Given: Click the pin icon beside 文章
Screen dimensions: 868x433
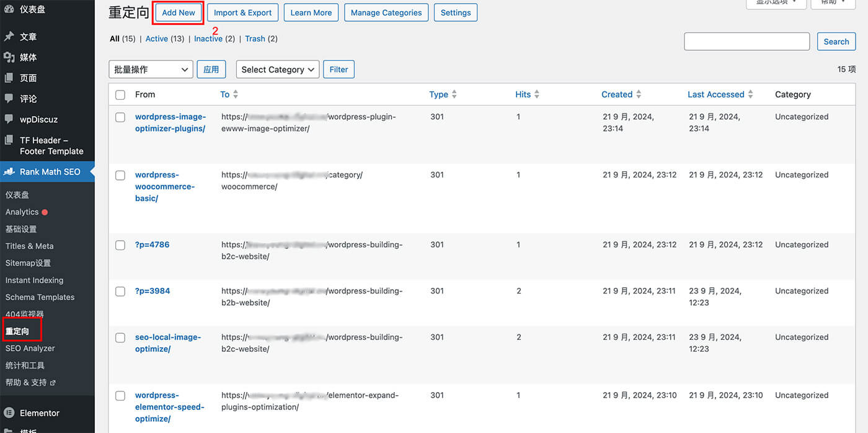Looking at the screenshot, I should [9, 37].
